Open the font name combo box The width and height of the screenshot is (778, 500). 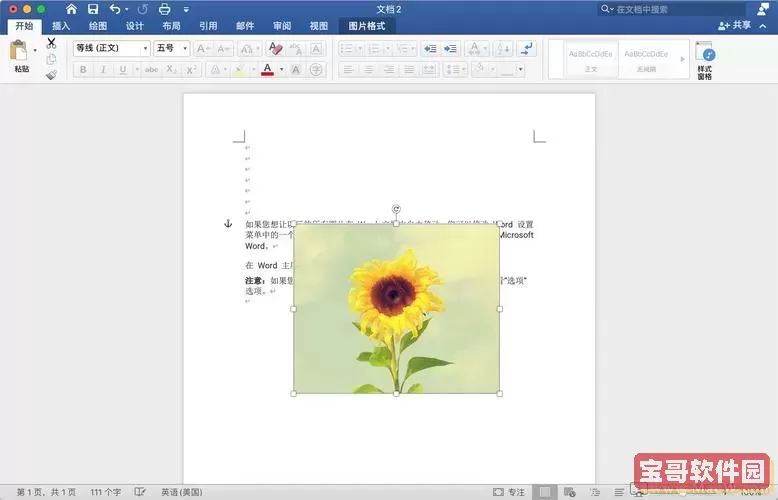tap(111, 48)
